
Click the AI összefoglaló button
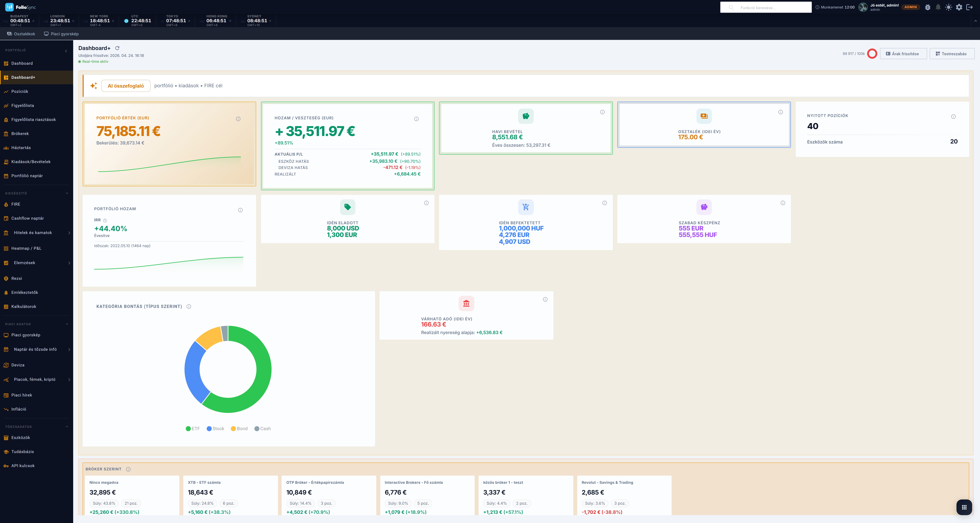coord(126,86)
